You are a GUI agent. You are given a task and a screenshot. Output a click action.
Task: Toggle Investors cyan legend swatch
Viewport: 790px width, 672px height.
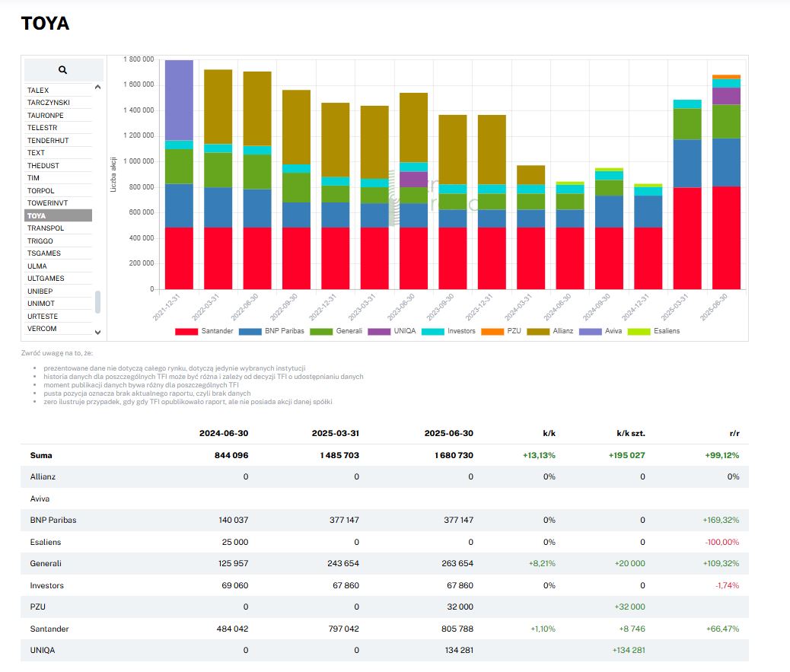[x=432, y=332]
